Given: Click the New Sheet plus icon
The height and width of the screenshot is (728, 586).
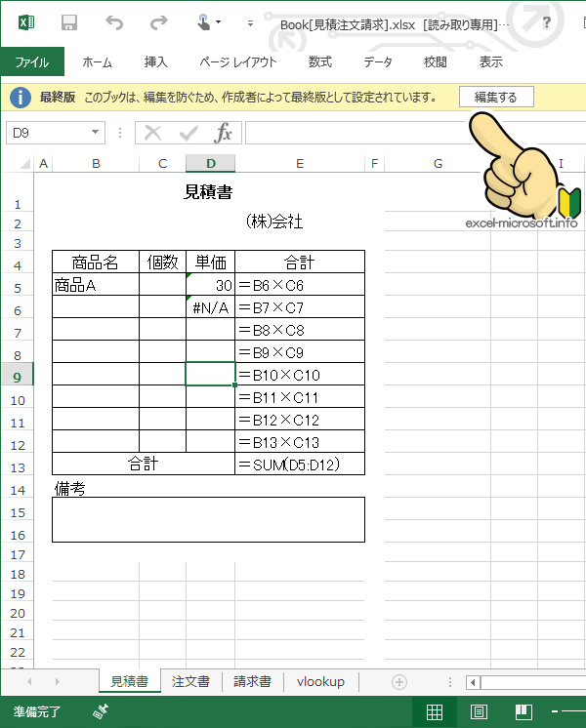Looking at the screenshot, I should tap(399, 682).
